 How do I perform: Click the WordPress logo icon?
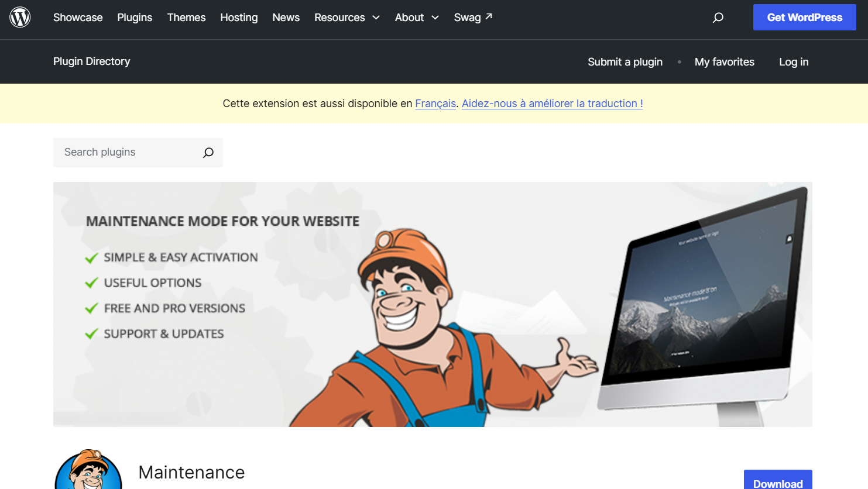[20, 18]
